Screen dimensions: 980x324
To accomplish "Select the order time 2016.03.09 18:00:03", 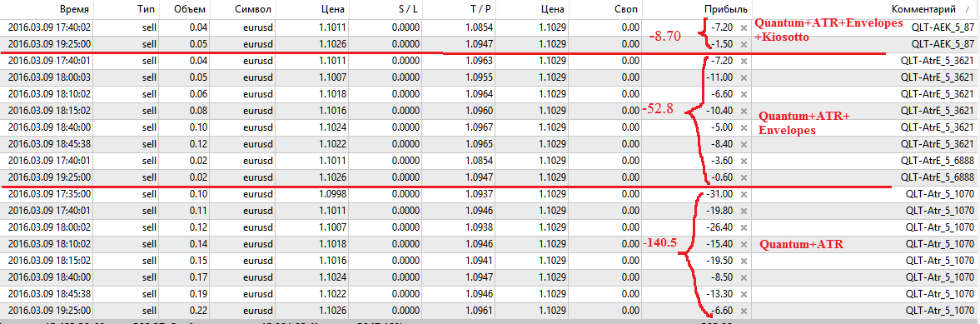I will pos(50,77).
